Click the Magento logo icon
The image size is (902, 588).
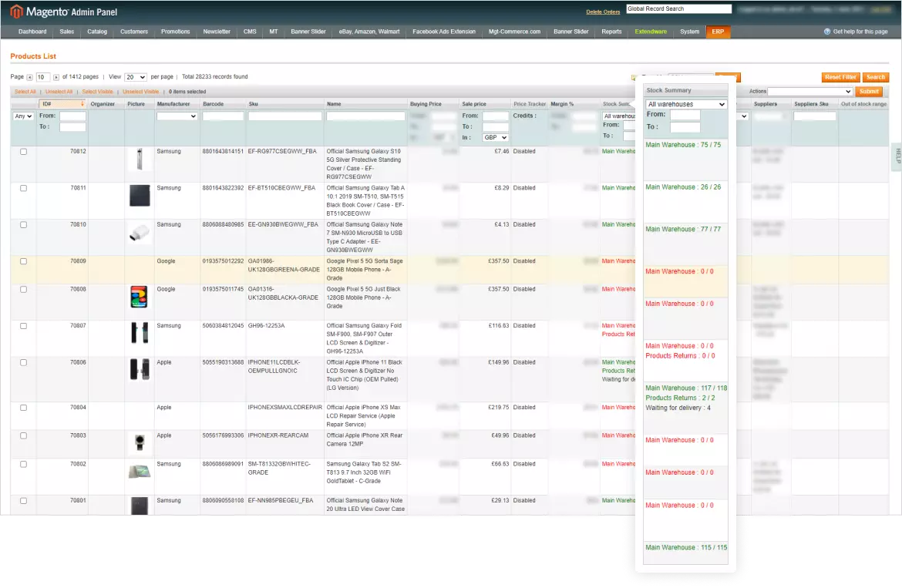click(x=16, y=11)
